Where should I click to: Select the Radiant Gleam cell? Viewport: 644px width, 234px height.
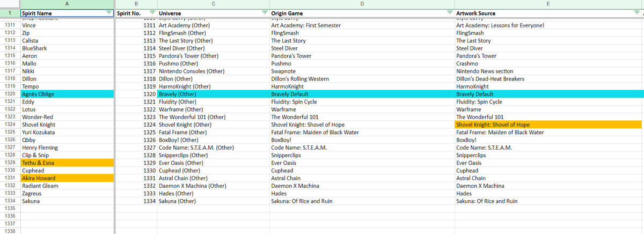click(x=67, y=185)
